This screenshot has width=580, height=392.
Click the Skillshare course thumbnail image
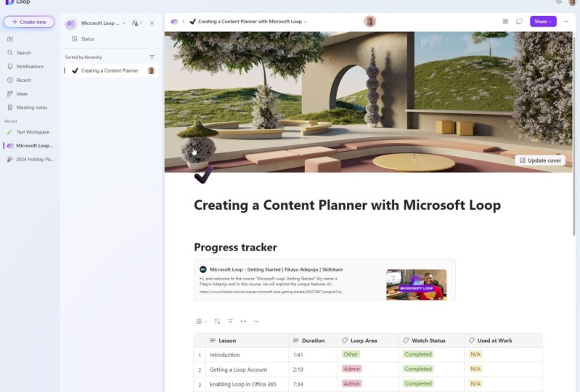pyautogui.click(x=416, y=285)
